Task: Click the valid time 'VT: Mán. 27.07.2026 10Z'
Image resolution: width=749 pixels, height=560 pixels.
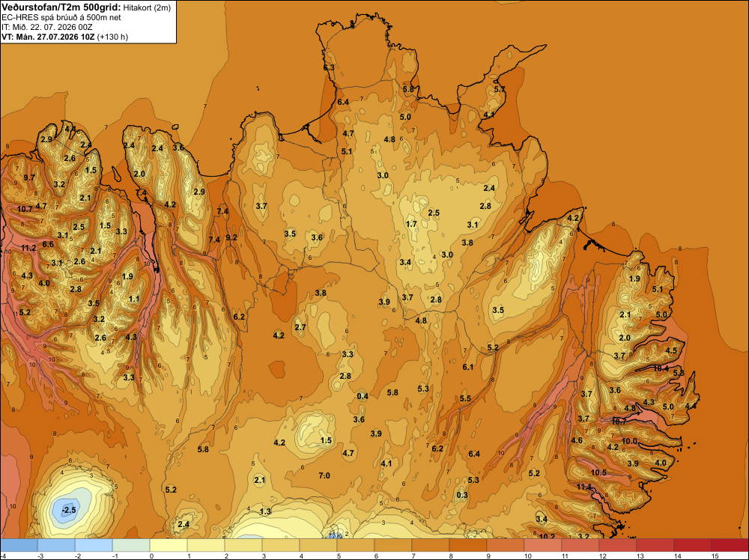Action: [x=48, y=36]
